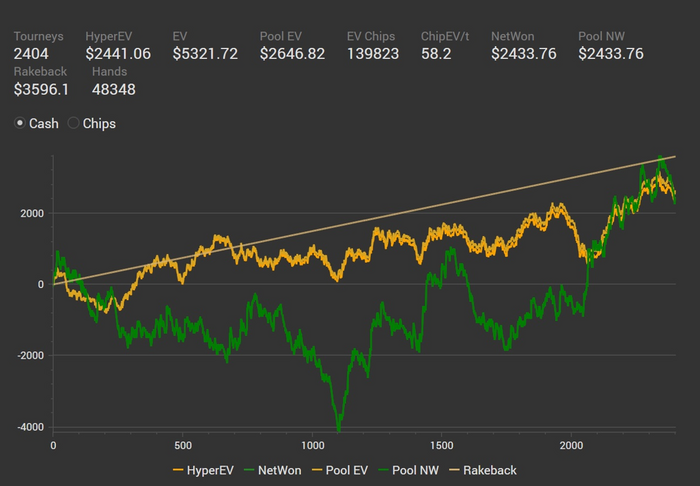The image size is (700, 486).
Task: Click the Rakeback stat label in header
Action: click(40, 72)
